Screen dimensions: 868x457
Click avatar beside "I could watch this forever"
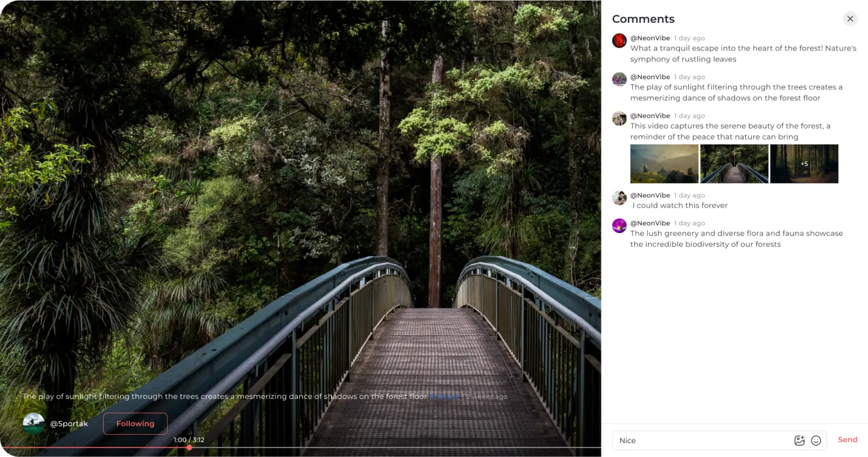pos(619,198)
